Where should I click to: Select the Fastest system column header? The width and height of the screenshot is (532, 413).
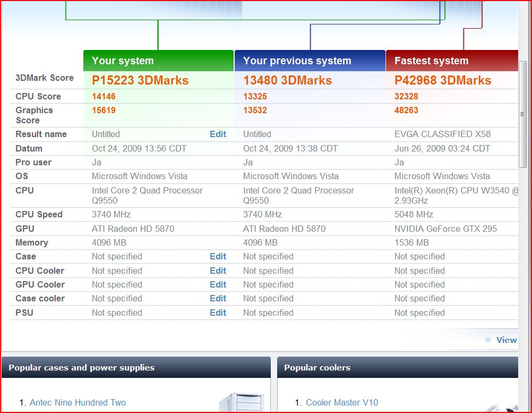click(452, 61)
